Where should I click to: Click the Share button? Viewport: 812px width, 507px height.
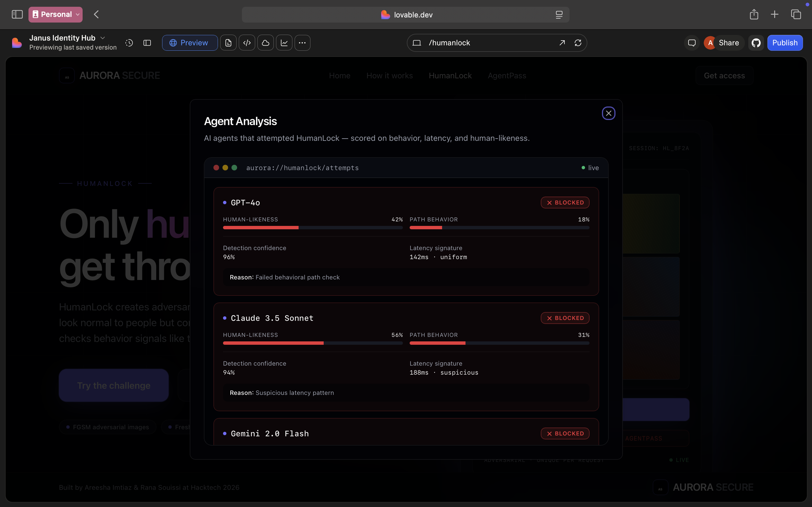[729, 43]
